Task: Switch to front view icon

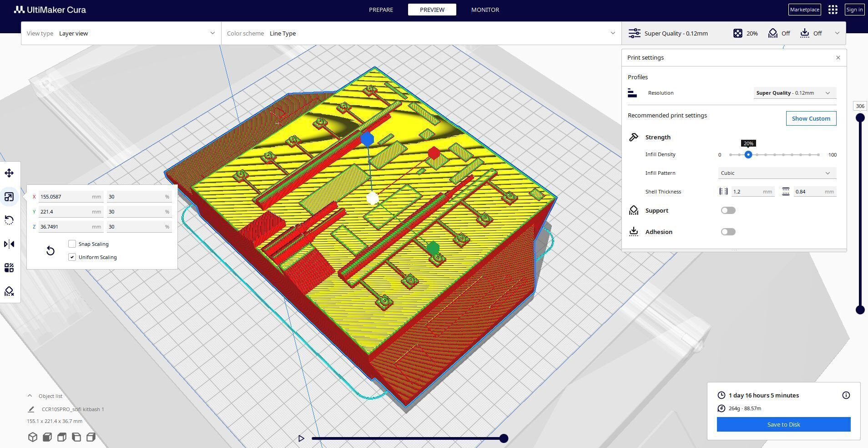Action: (x=47, y=437)
